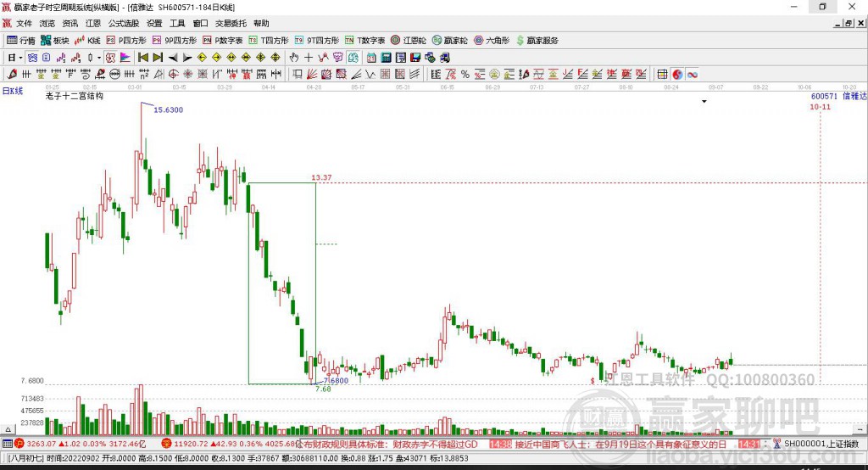The image size is (868, 470).
Task: Open the T四方形 tool
Action: (x=269, y=41)
